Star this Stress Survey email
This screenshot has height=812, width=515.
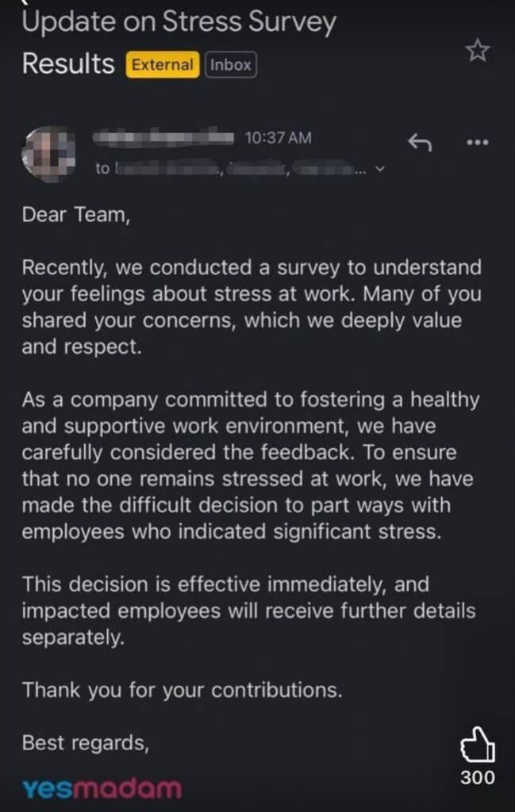point(477,51)
